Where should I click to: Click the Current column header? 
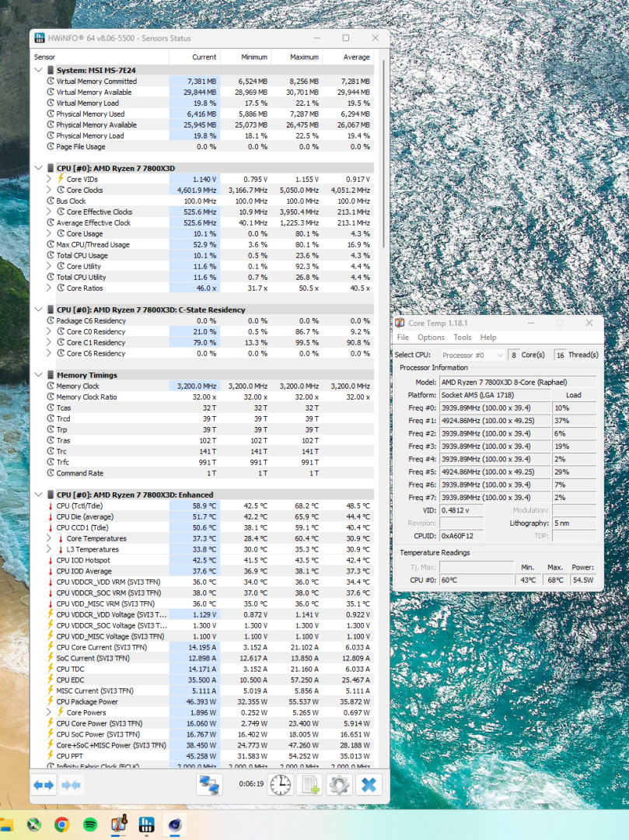[x=194, y=57]
